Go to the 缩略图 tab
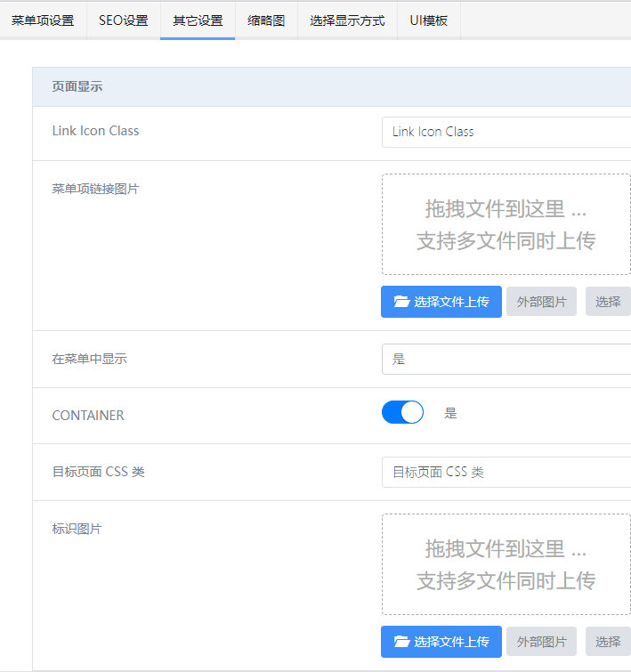 coord(266,20)
